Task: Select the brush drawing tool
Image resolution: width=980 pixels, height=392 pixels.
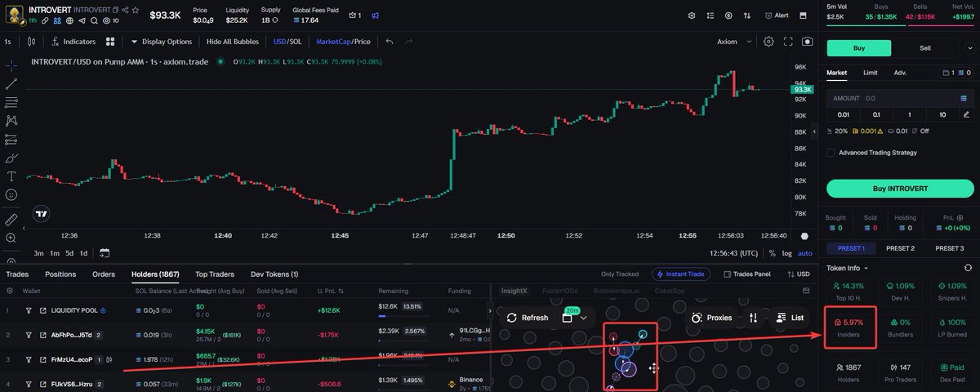Action: tap(11, 158)
